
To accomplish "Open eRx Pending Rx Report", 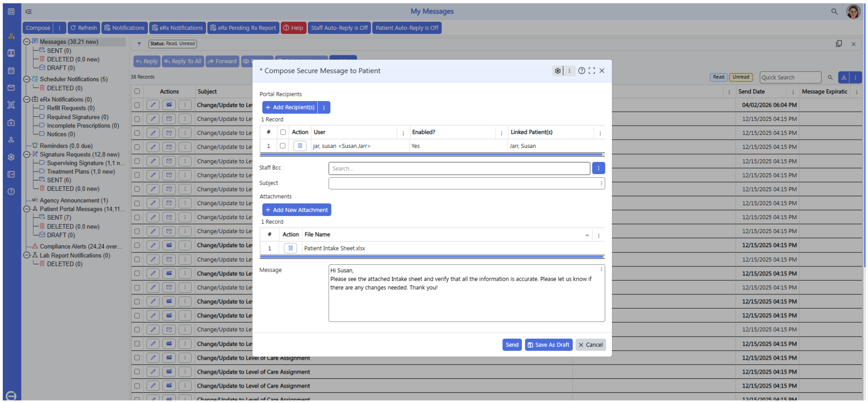I will [243, 28].
